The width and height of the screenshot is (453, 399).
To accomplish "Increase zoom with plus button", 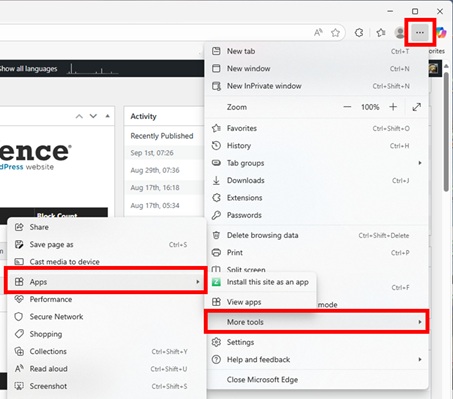I will pyautogui.click(x=393, y=107).
